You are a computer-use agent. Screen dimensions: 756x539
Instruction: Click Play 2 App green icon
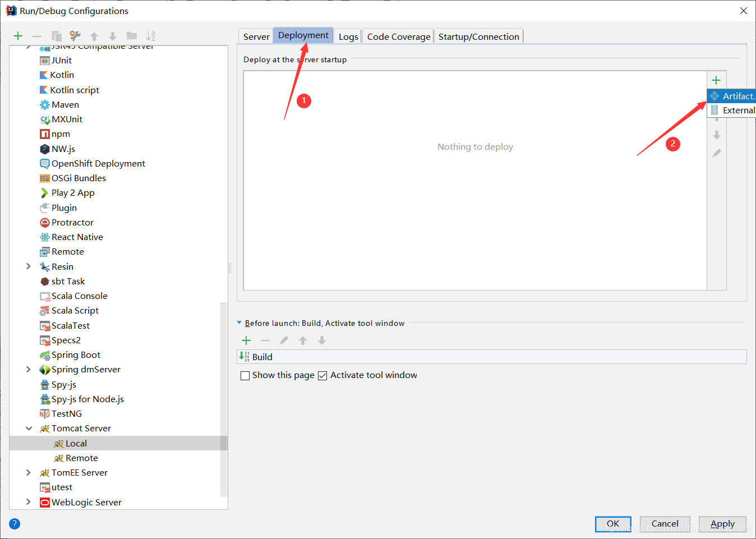(45, 193)
